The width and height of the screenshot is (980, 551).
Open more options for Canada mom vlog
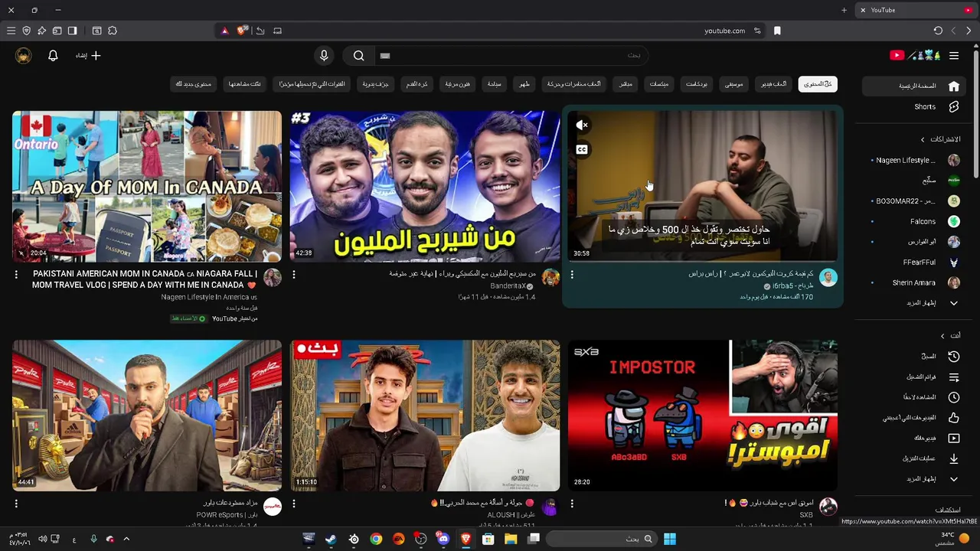[16, 274]
